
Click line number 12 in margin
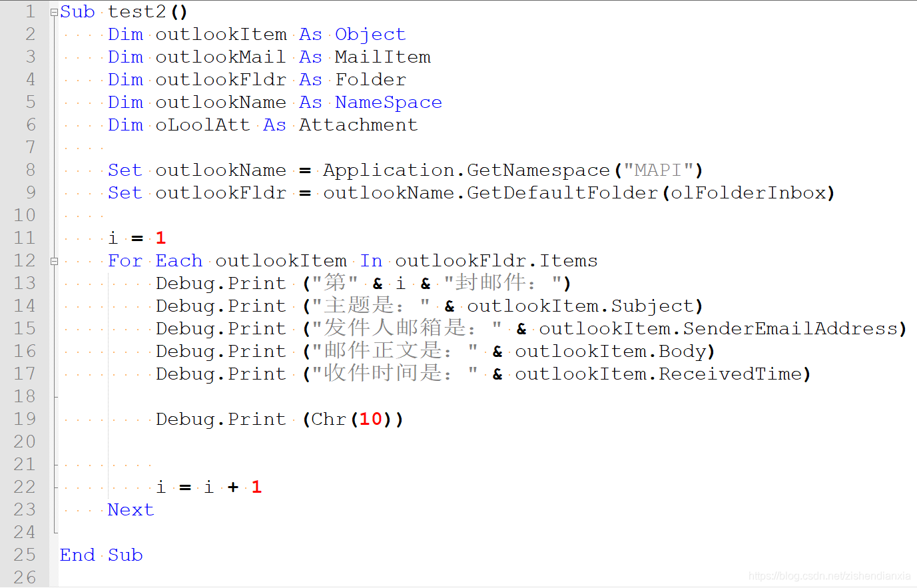point(25,261)
